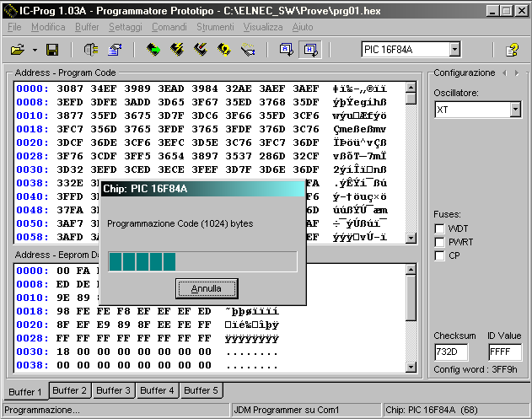Select the Buffer 1 tab

click(24, 392)
